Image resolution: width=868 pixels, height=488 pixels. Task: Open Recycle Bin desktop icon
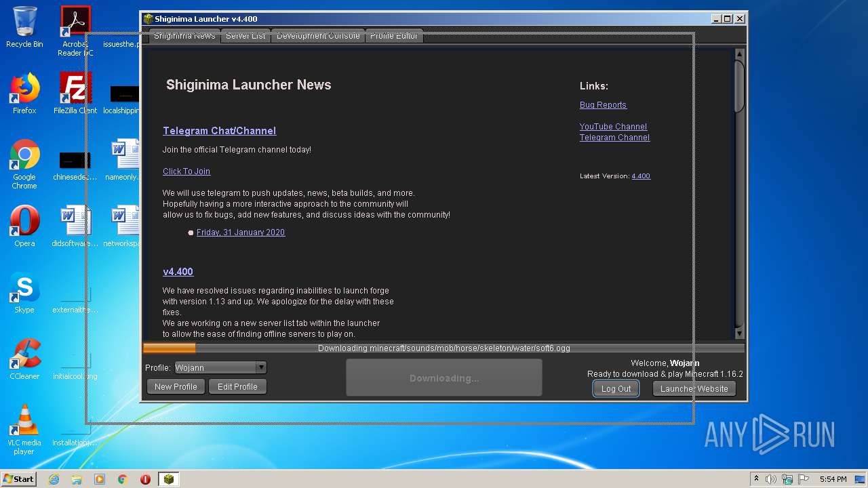pyautogui.click(x=24, y=27)
